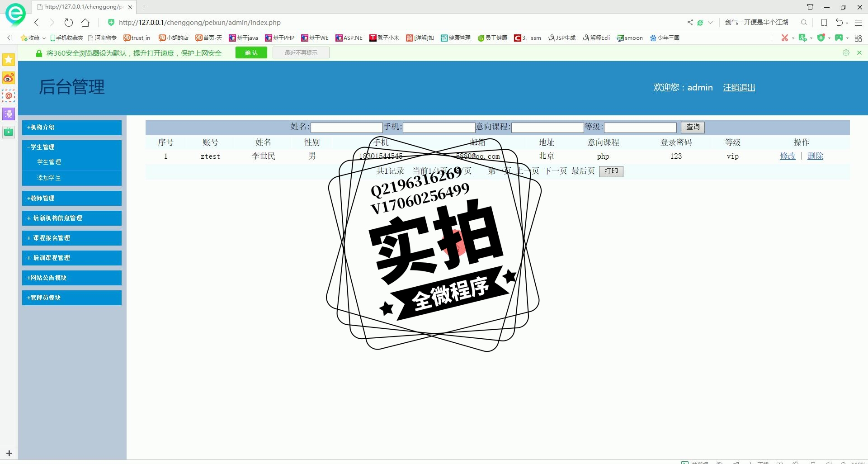Open the payment shield dropdown arrow
The height and width of the screenshot is (464, 868).
pyautogui.click(x=829, y=38)
